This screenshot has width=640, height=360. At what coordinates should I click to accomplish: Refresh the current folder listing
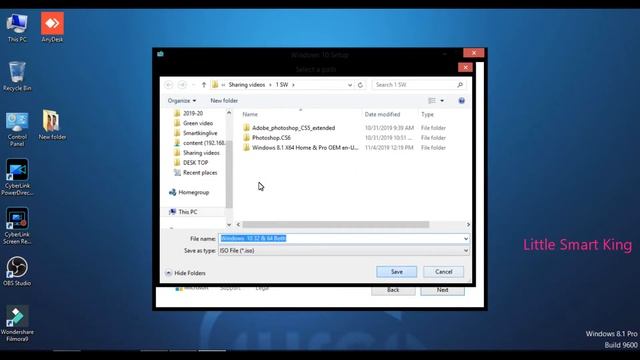360,85
